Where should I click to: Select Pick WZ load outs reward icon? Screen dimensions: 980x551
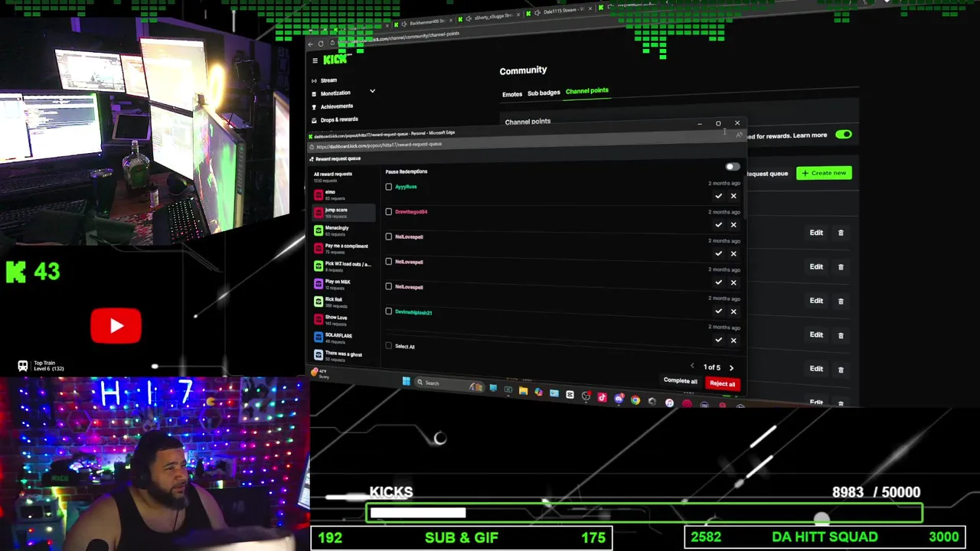coord(318,266)
